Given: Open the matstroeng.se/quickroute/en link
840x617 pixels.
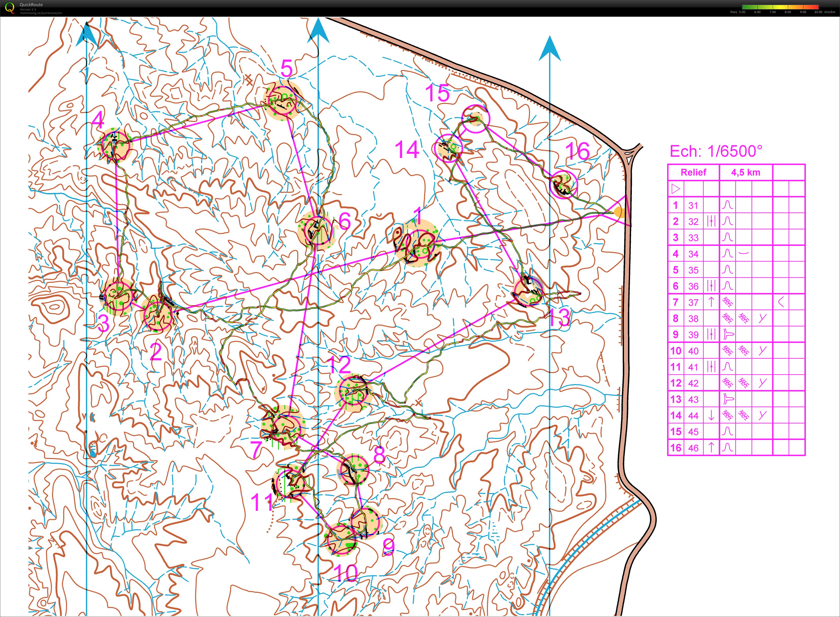Looking at the screenshot, I should pos(41,13).
